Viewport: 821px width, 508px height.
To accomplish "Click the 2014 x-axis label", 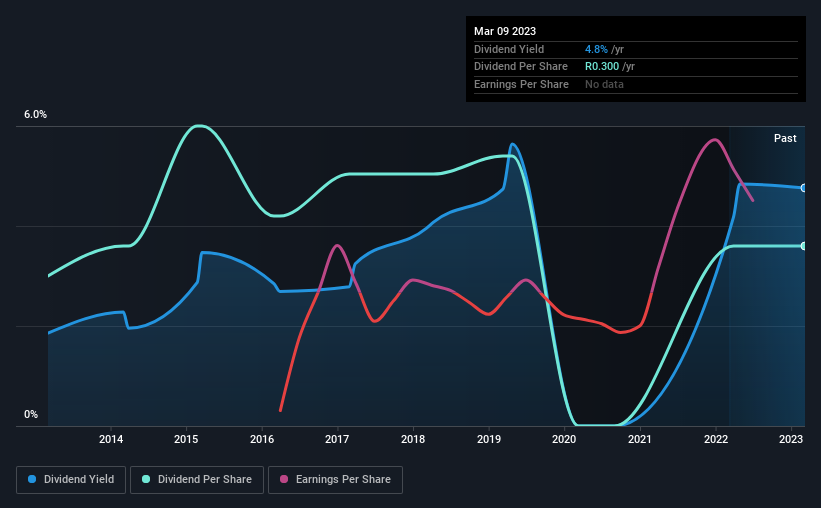I will coord(111,439).
